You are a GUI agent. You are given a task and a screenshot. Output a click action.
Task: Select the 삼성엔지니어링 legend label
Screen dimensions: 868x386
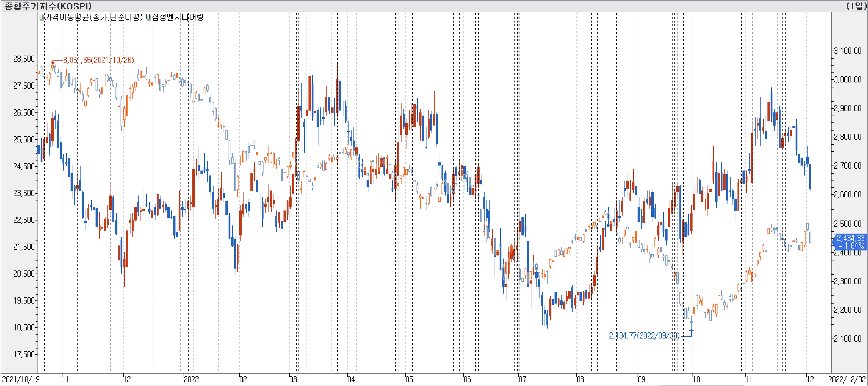click(178, 17)
